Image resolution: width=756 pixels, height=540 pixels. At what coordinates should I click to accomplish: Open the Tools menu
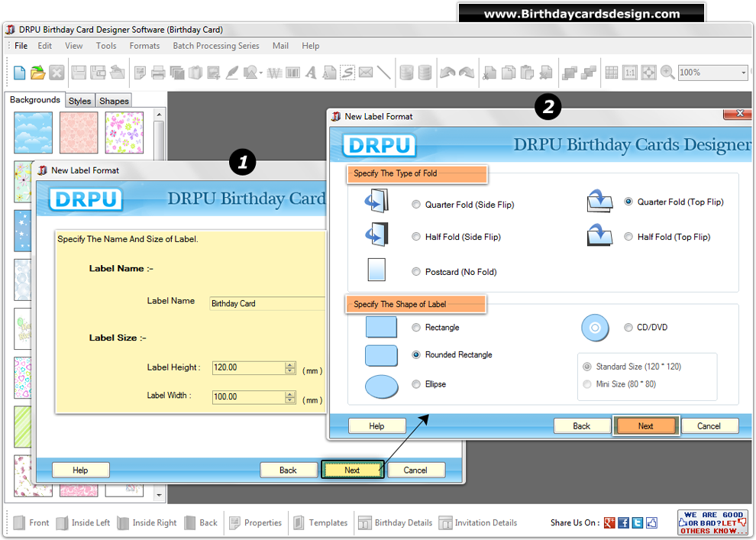click(106, 46)
